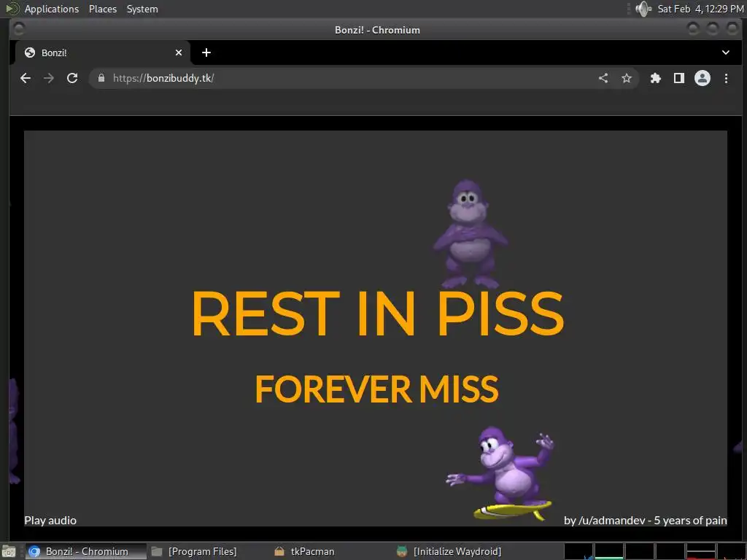Switch to Bonzi! - Chromium in taskbar
This screenshot has height=560, width=747.
pos(86,551)
